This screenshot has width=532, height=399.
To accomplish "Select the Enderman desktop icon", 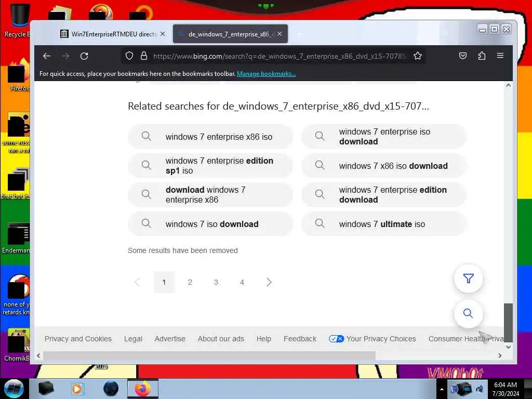I will point(17,238).
